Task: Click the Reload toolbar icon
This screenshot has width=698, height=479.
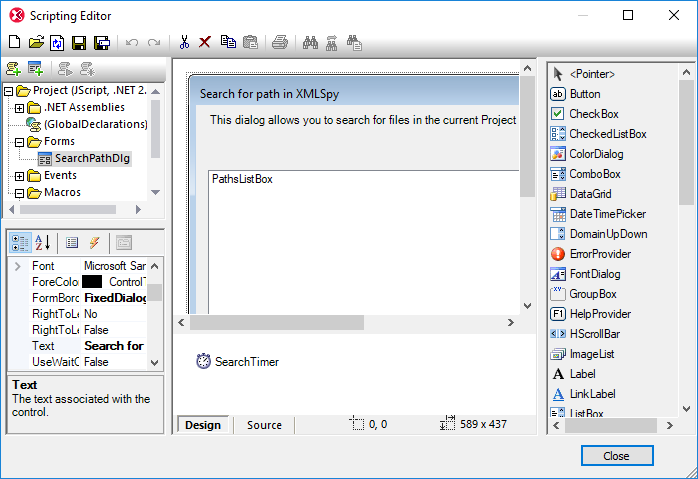Action: point(57,42)
